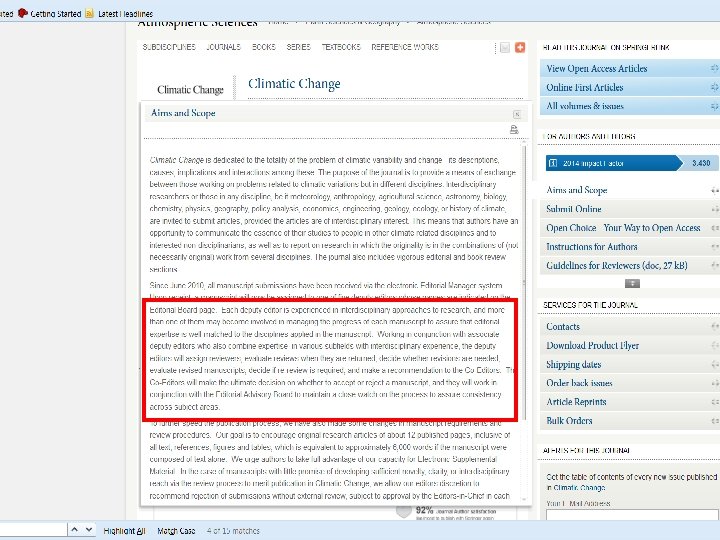The image size is (720, 540).
Task: Select the Climatic Change tab
Action: pos(190,90)
